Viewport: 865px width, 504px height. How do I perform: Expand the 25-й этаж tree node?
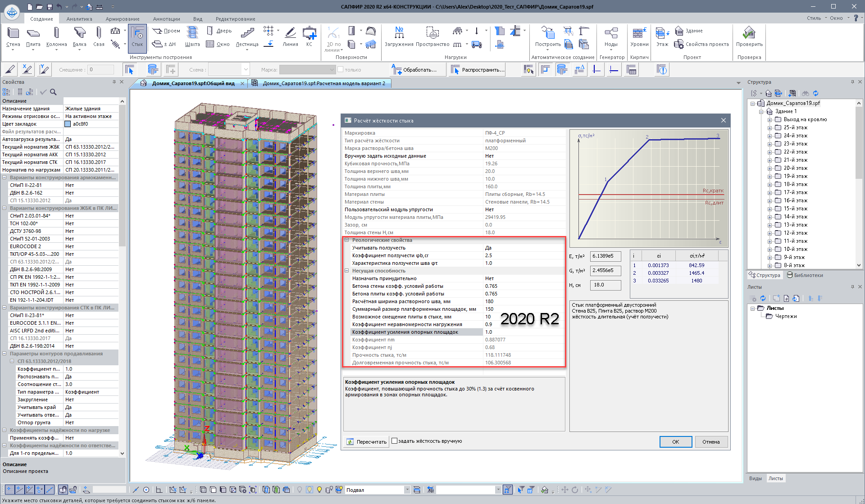pos(770,128)
